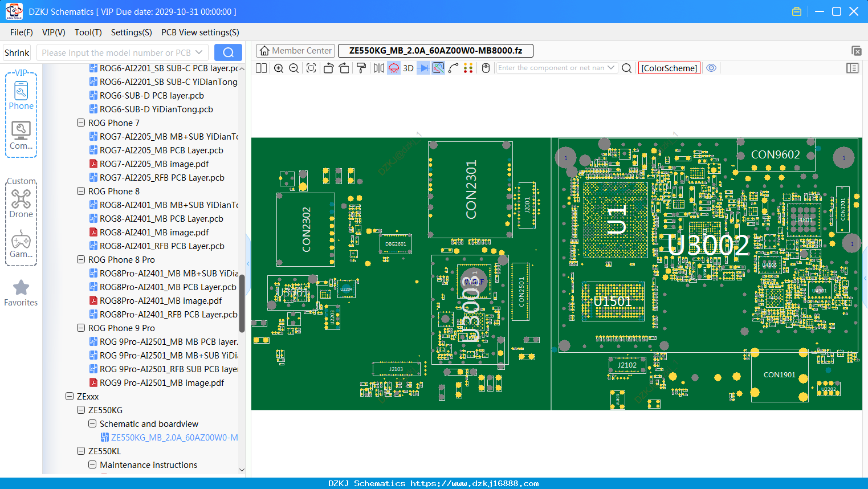
Task: Collapse the ROG Phone 7 tree node
Action: [81, 123]
